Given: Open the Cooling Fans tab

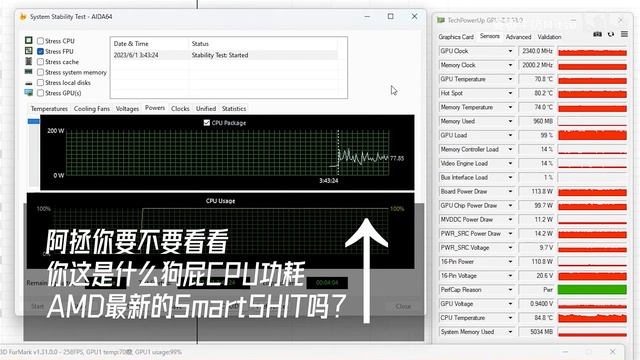Looking at the screenshot, I should click(x=92, y=109).
